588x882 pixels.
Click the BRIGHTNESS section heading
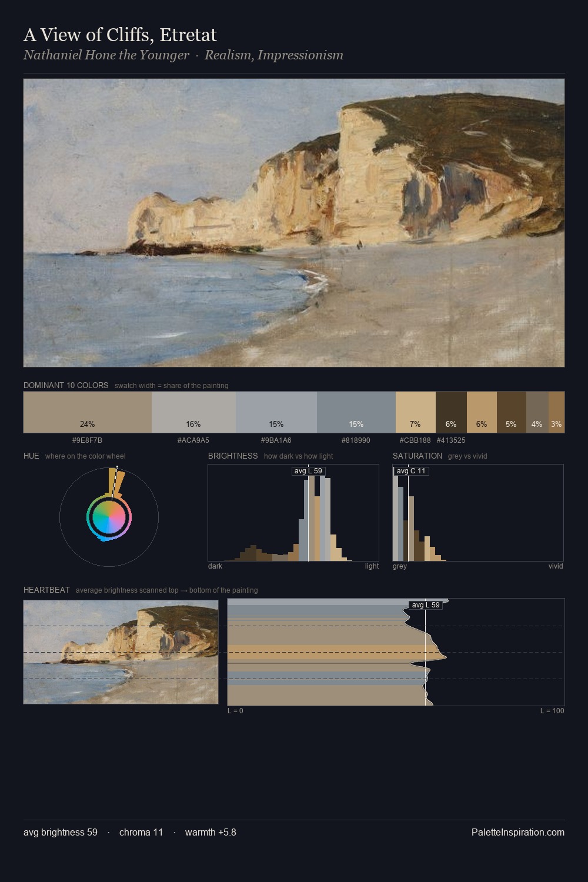(x=233, y=456)
